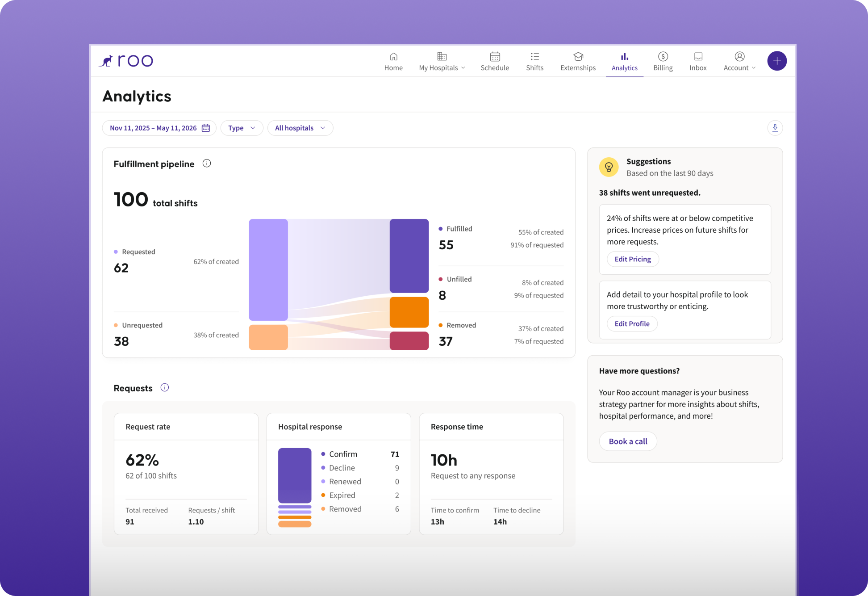Click the Account profile icon
The height and width of the screenshot is (596, 868).
point(739,56)
